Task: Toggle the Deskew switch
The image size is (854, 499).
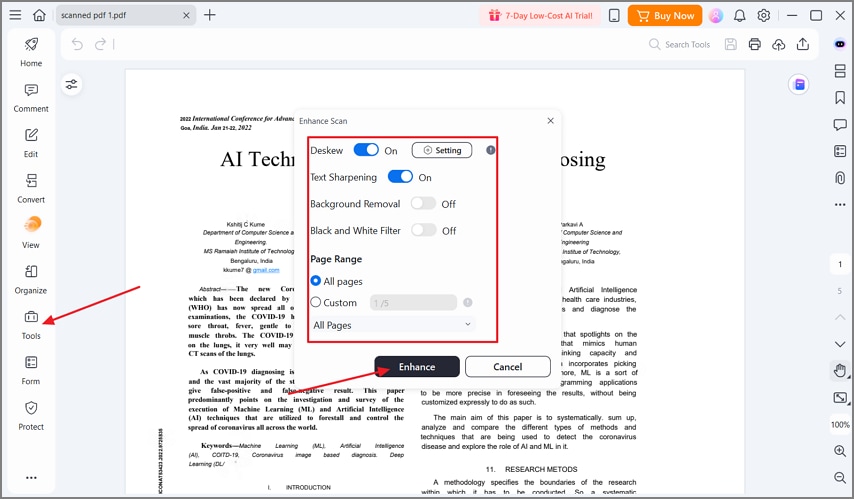Action: point(366,150)
